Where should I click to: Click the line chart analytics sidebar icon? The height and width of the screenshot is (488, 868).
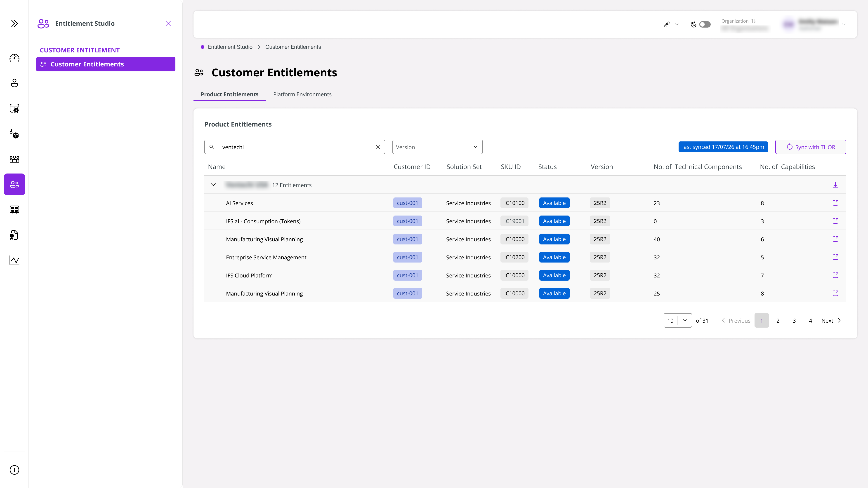14,260
